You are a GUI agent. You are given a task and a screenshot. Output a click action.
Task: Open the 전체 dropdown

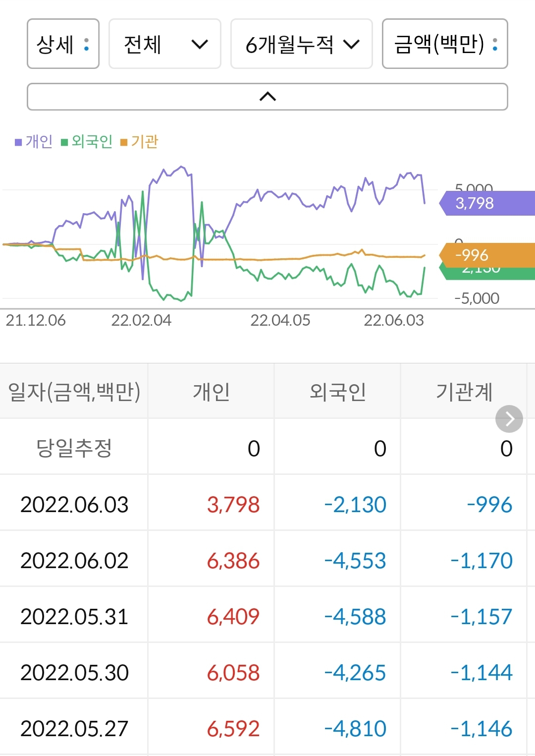point(164,44)
